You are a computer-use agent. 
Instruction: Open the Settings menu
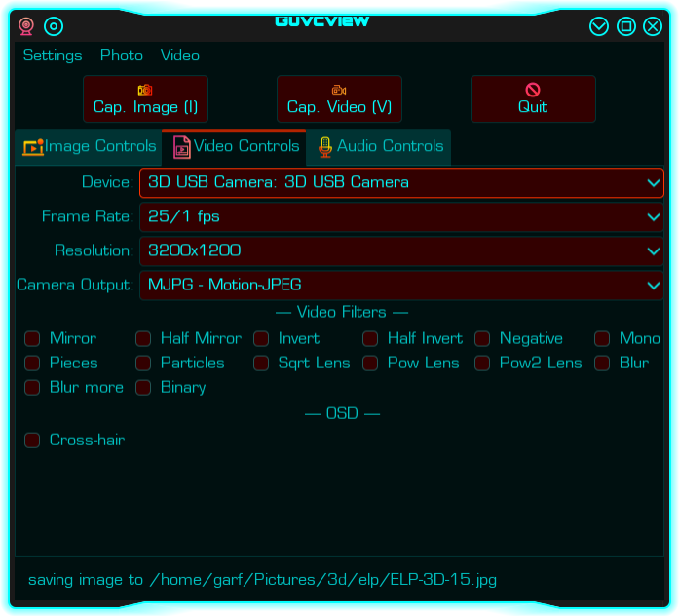(x=53, y=56)
